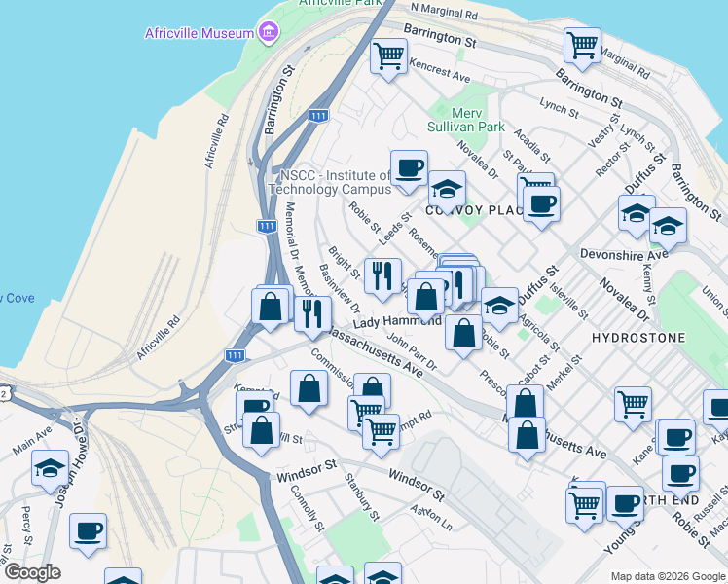Screen dimensions: 728x584
Task: Select the Merv Sullivan Park label
Action: (x=465, y=120)
